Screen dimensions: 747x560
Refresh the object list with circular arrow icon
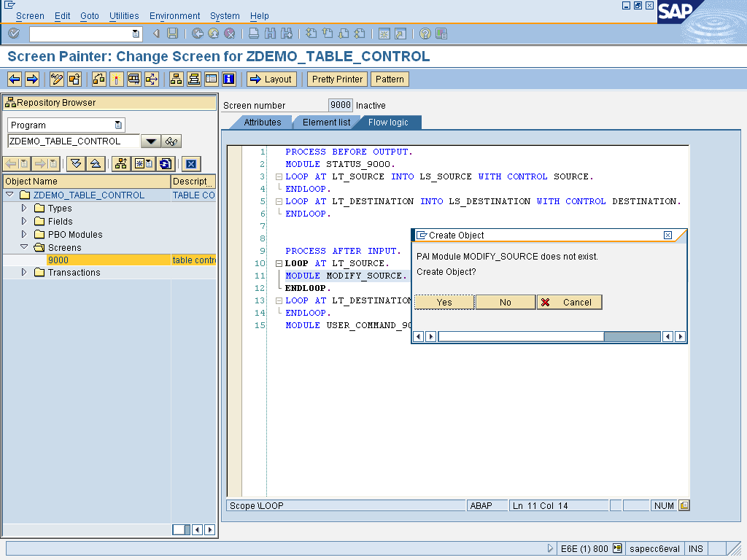click(166, 164)
